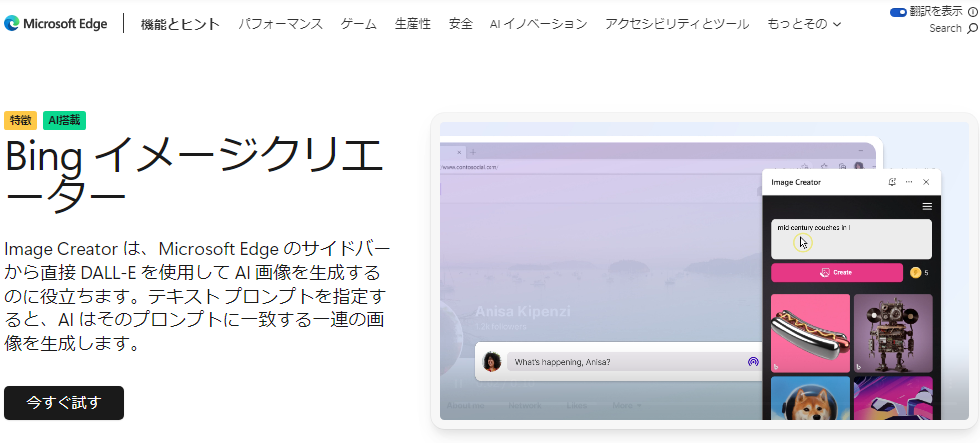Image resolution: width=980 pixels, height=443 pixels.
Task: Click the 特徴 yellow tag
Action: (20, 120)
